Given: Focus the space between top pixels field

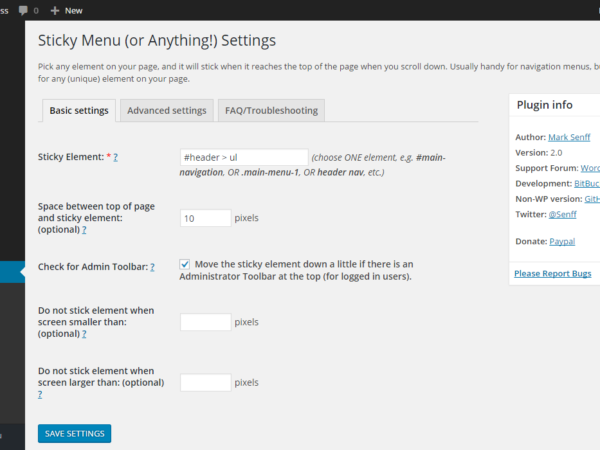Looking at the screenshot, I should (x=205, y=217).
